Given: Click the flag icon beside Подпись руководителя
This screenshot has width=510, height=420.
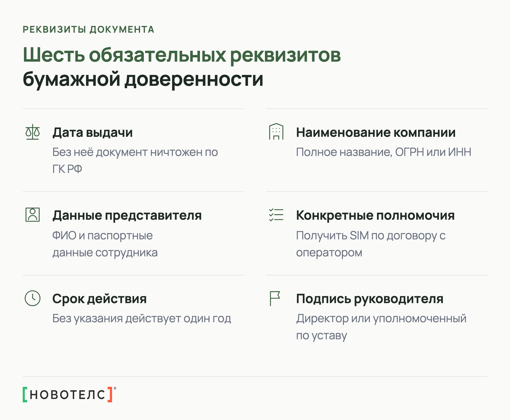Looking at the screenshot, I should [x=275, y=298].
